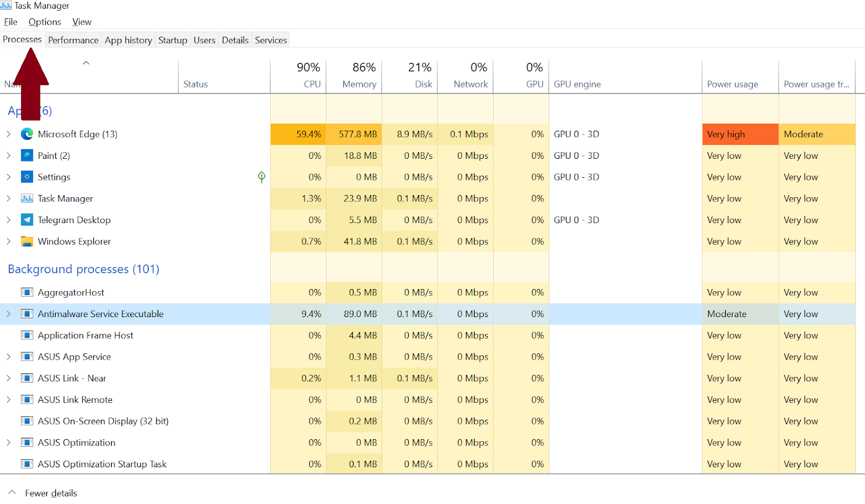This screenshot has height=504, width=865.
Task: Click the ASUS Optimization icon
Action: pyautogui.click(x=27, y=442)
